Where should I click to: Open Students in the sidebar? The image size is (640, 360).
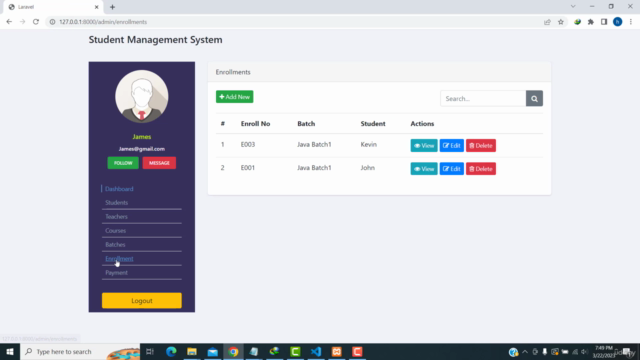click(116, 202)
